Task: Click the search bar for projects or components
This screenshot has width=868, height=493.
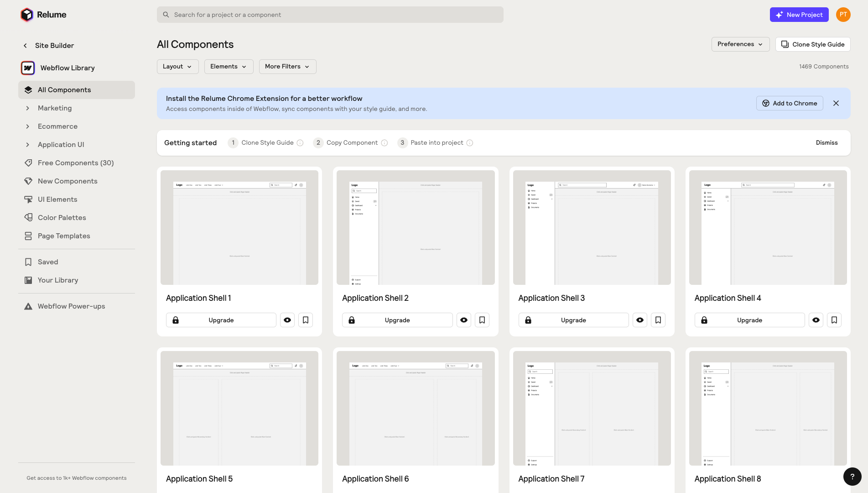Action: coord(330,15)
